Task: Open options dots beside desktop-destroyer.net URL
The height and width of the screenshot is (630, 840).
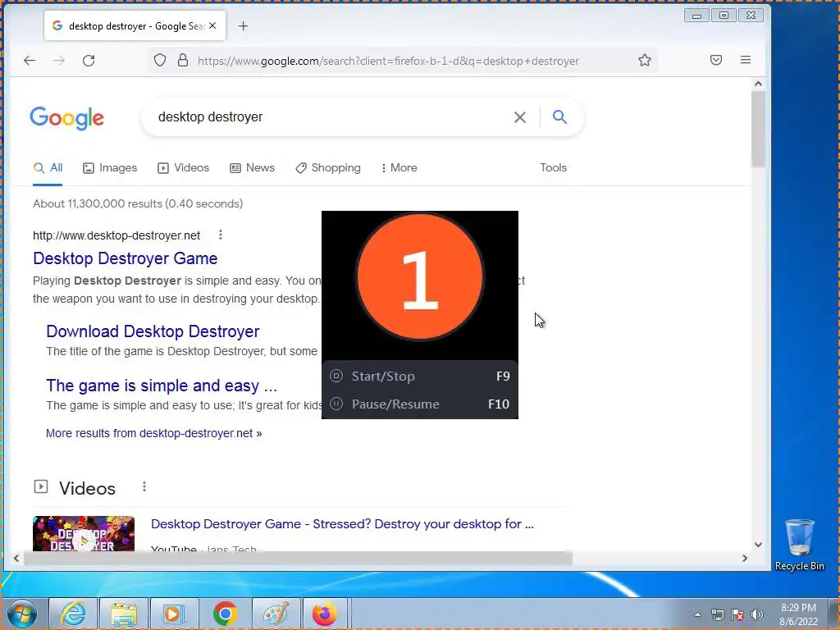Action: tap(220, 235)
